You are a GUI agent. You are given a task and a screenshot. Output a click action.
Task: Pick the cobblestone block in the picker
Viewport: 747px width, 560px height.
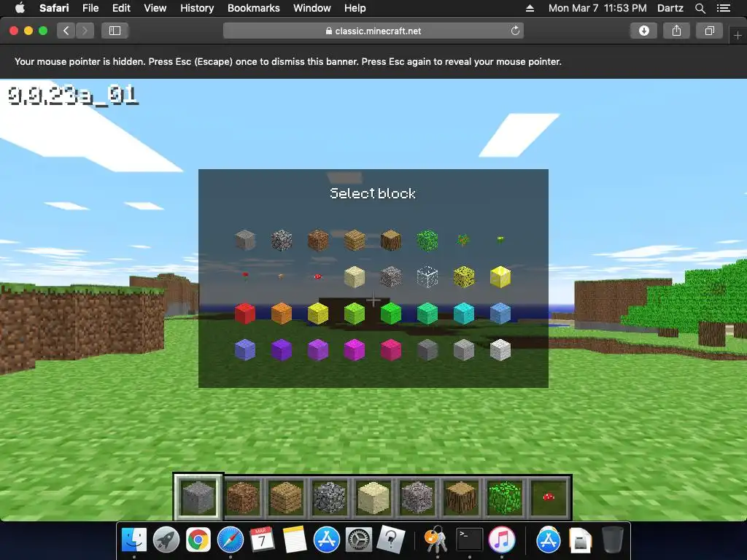click(282, 240)
